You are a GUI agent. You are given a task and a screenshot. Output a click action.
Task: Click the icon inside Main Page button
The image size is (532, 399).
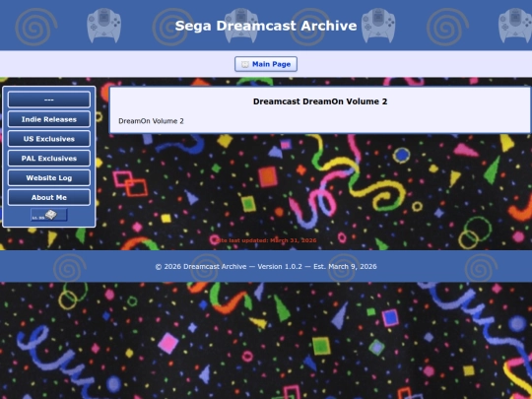pyautogui.click(x=245, y=64)
